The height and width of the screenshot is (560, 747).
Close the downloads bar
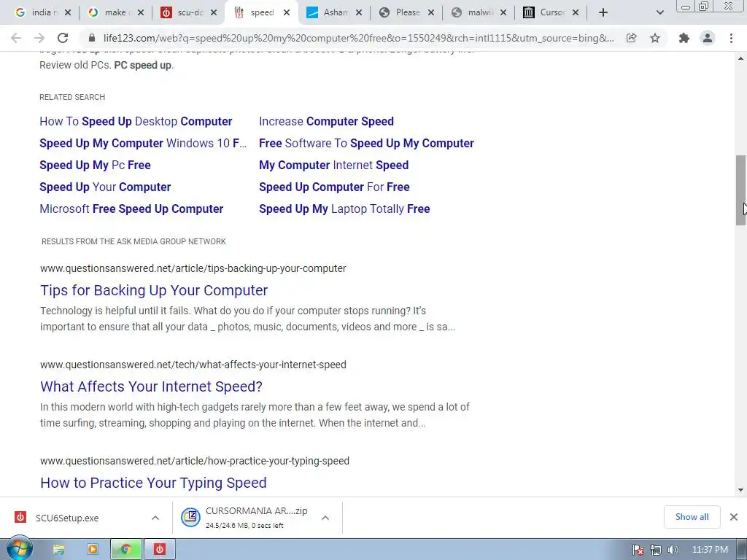[734, 517]
